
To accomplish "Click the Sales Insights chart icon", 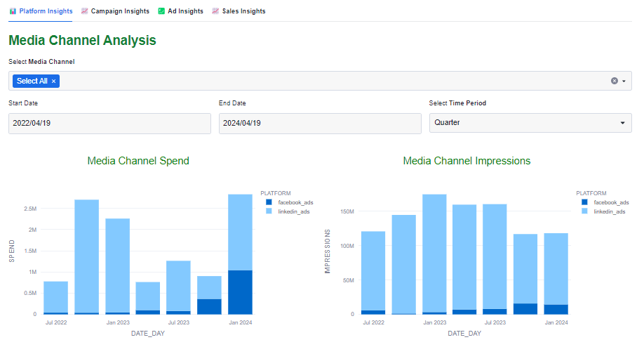I will point(215,11).
